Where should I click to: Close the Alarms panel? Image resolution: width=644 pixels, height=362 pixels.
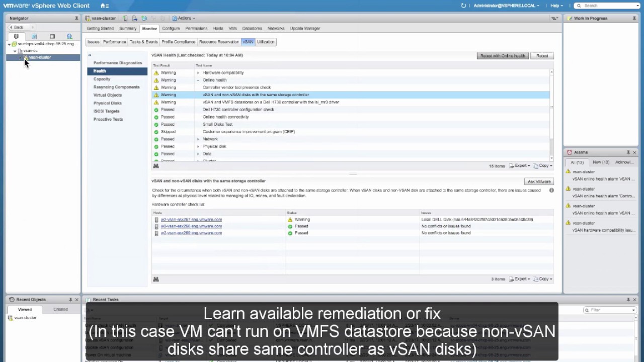[634, 152]
